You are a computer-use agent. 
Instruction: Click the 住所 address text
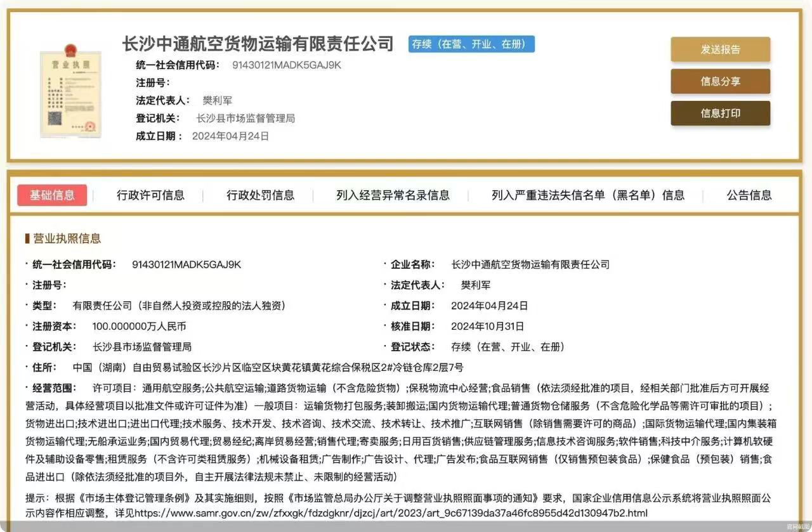268,367
